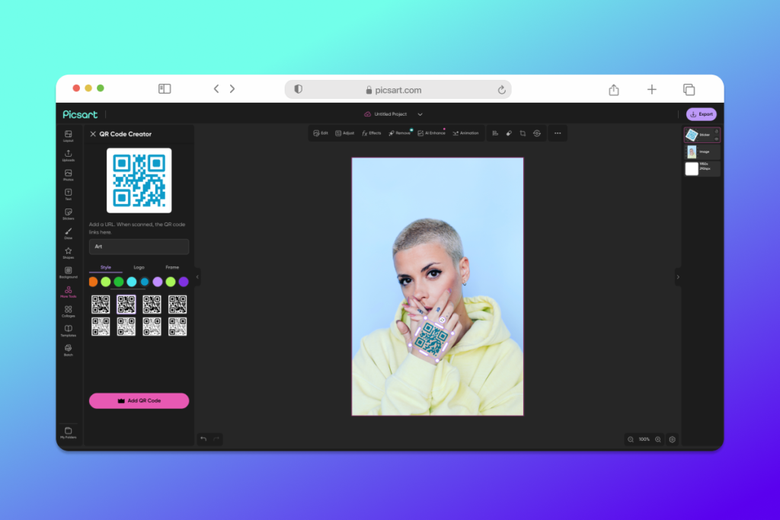Open the Batch editor tool
The width and height of the screenshot is (780, 520).
click(68, 350)
